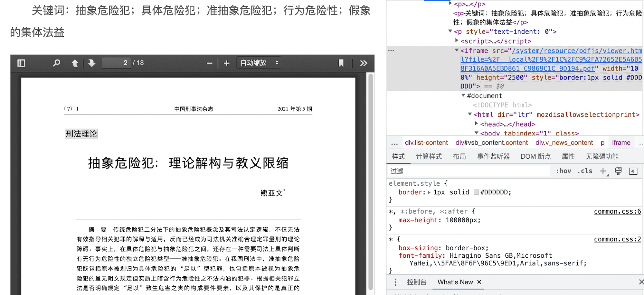The image size is (644, 295).
Task: Open the PDF tools double-chevron menu
Action: (x=364, y=63)
